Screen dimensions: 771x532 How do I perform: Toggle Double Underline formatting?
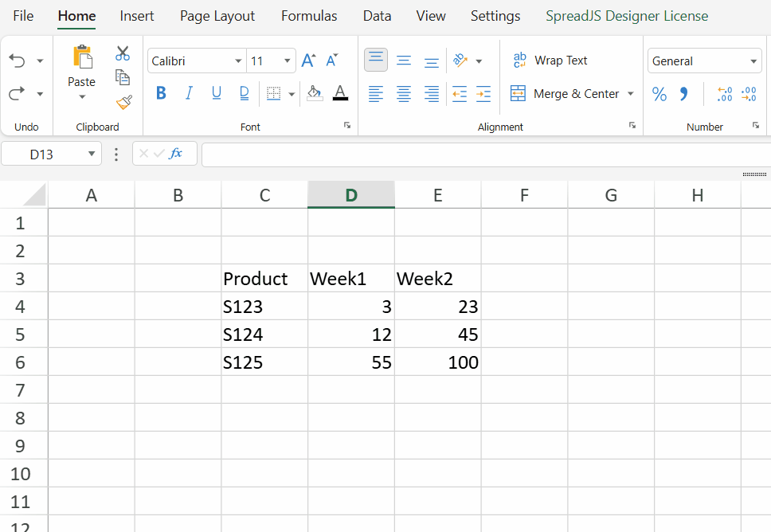(244, 93)
